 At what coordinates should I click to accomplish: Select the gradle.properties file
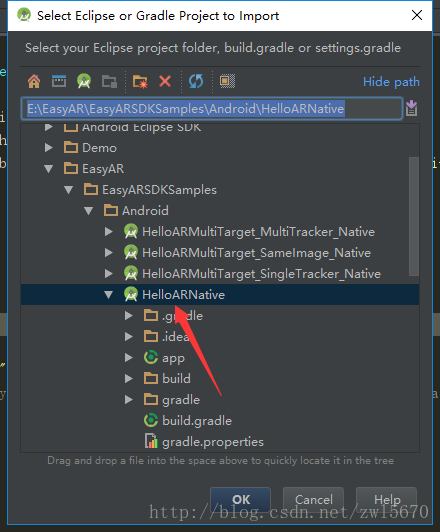click(213, 442)
